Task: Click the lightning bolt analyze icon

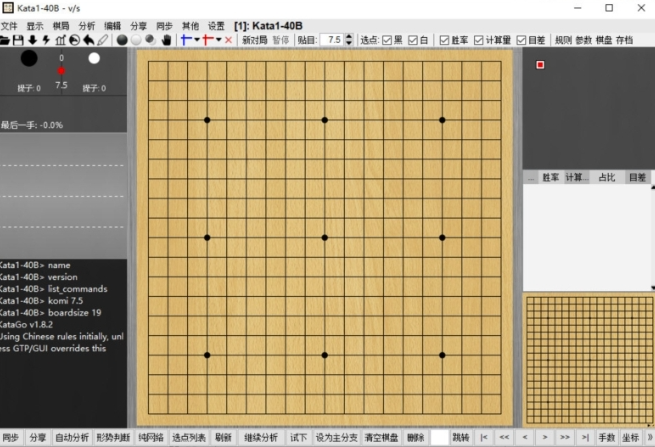Action: coord(46,40)
